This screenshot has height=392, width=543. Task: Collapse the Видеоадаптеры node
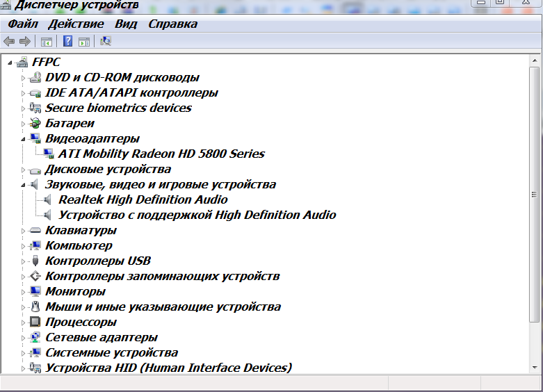tap(23, 139)
